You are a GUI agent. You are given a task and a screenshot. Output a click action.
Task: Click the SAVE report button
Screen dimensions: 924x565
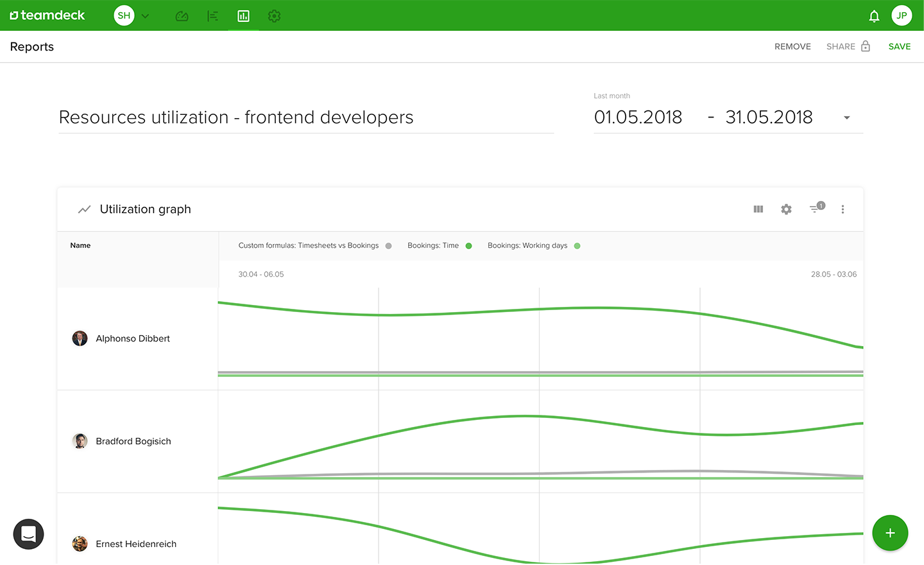pyautogui.click(x=900, y=47)
